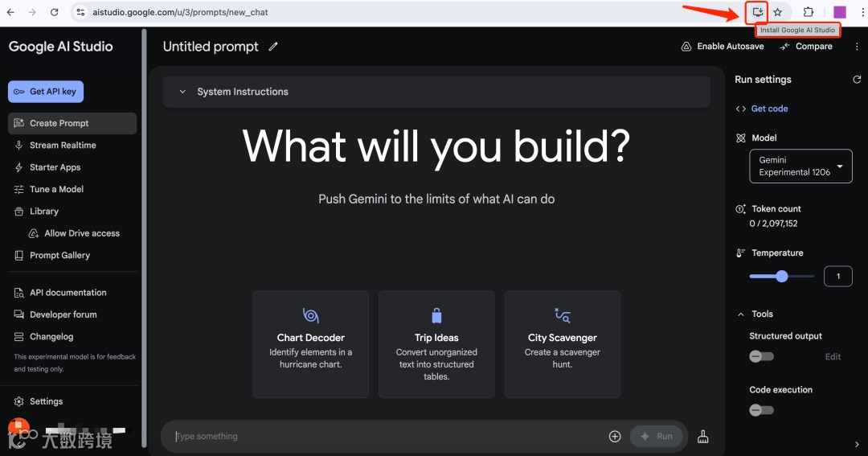Click the City Scavenger route icon
The height and width of the screenshot is (456, 868).
(x=563, y=315)
